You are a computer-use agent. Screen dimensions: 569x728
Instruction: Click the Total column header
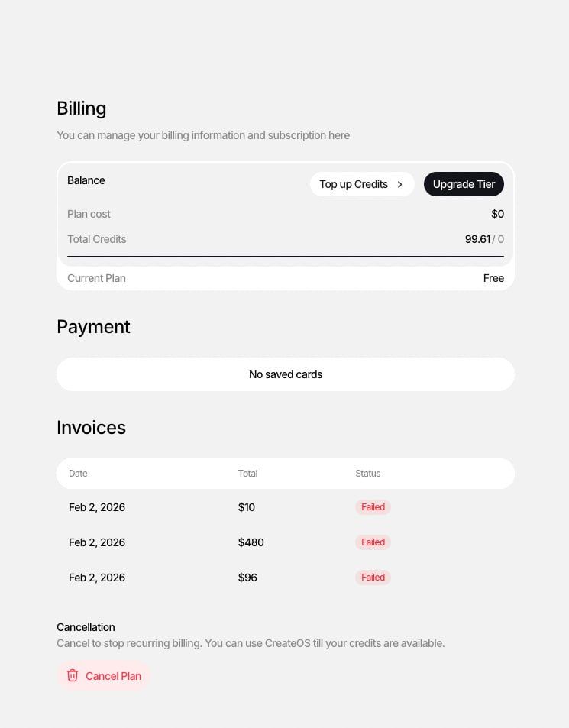pyautogui.click(x=247, y=473)
